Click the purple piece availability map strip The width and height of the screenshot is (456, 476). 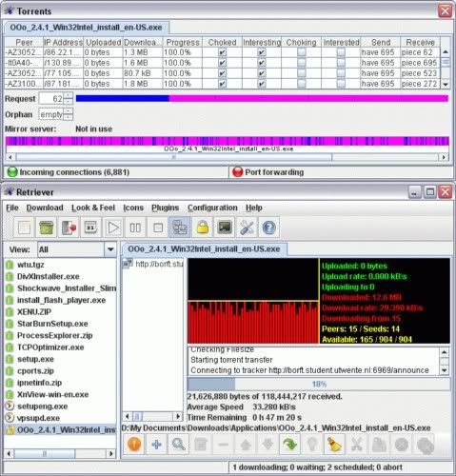[x=228, y=141]
